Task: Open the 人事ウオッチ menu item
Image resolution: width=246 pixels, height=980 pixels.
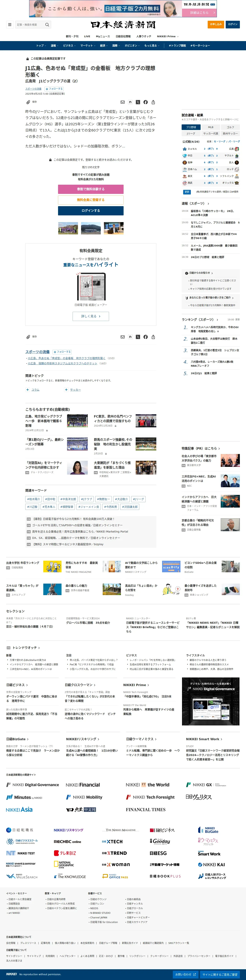Action: click(x=143, y=36)
